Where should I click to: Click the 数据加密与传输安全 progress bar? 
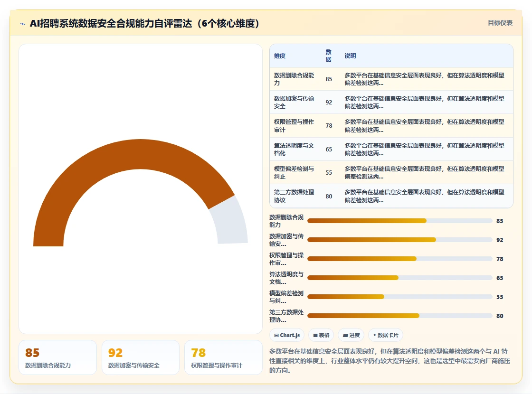tap(399, 240)
